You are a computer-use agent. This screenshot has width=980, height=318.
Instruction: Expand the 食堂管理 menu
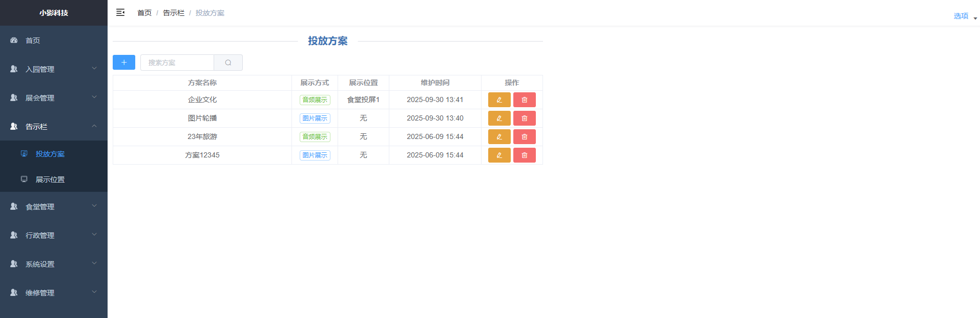point(54,206)
